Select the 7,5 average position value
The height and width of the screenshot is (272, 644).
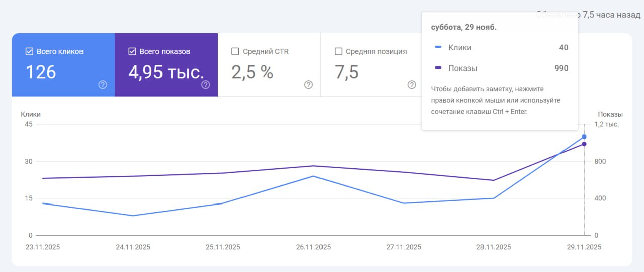[x=347, y=73]
